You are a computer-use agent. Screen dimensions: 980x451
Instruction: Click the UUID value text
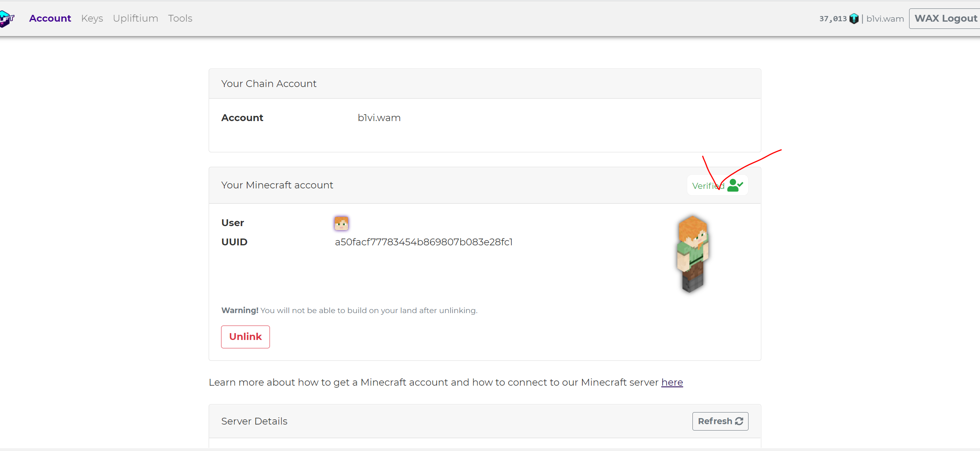click(423, 242)
